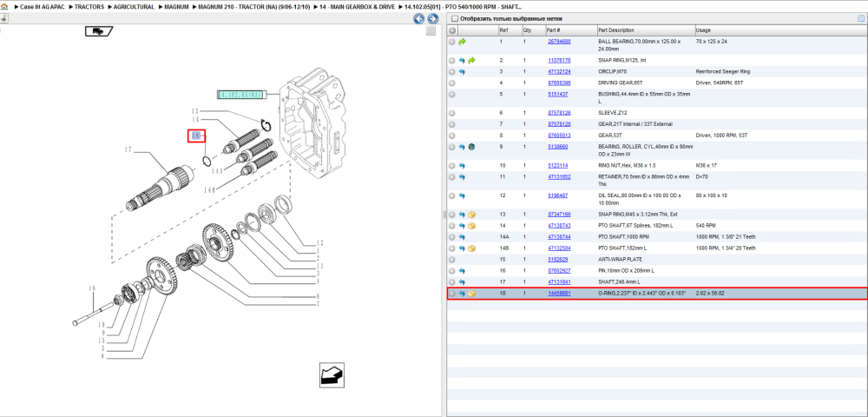This screenshot has height=417, width=868.
Task: Click 'GEAR,21T Internal / 33T External' text
Action: tap(635, 124)
